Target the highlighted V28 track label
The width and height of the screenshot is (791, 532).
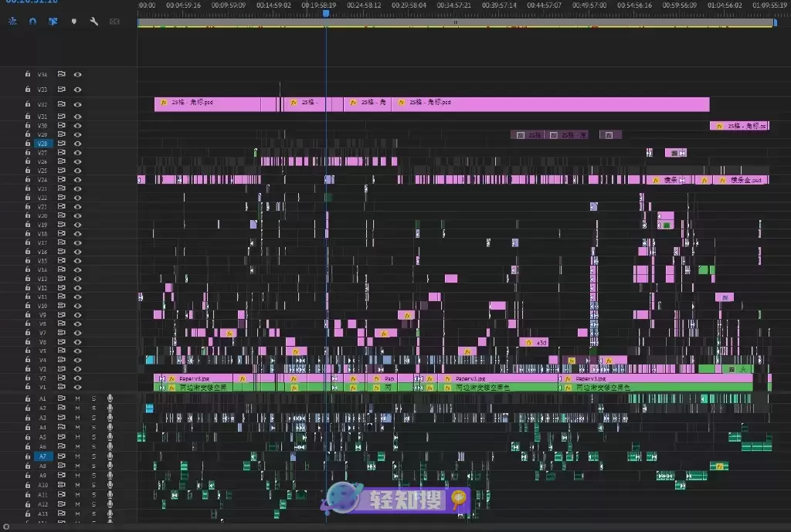[x=43, y=144]
